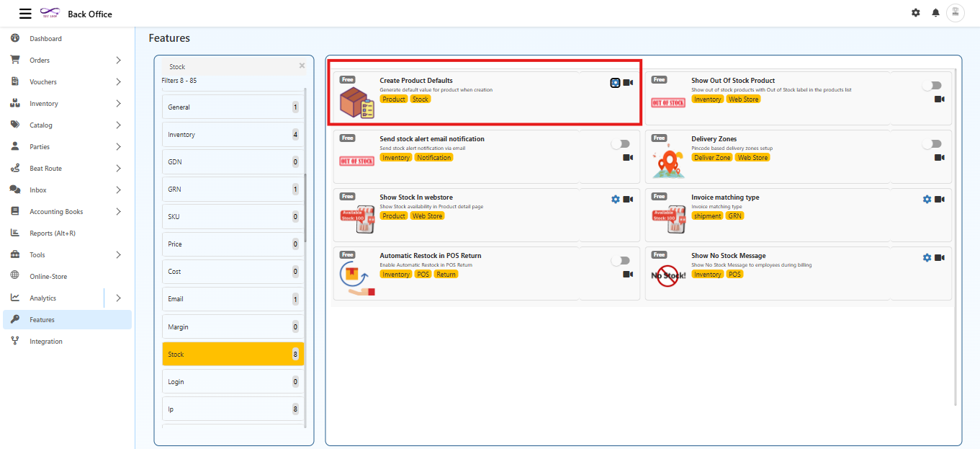Open gear settings on Show Stock In webstore
This screenshot has height=449, width=980.
[x=615, y=199]
